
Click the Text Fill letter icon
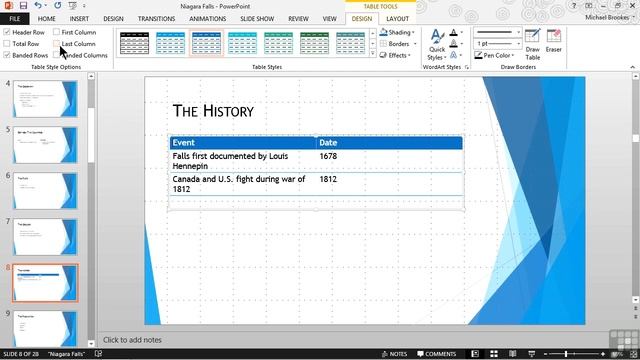click(x=453, y=32)
